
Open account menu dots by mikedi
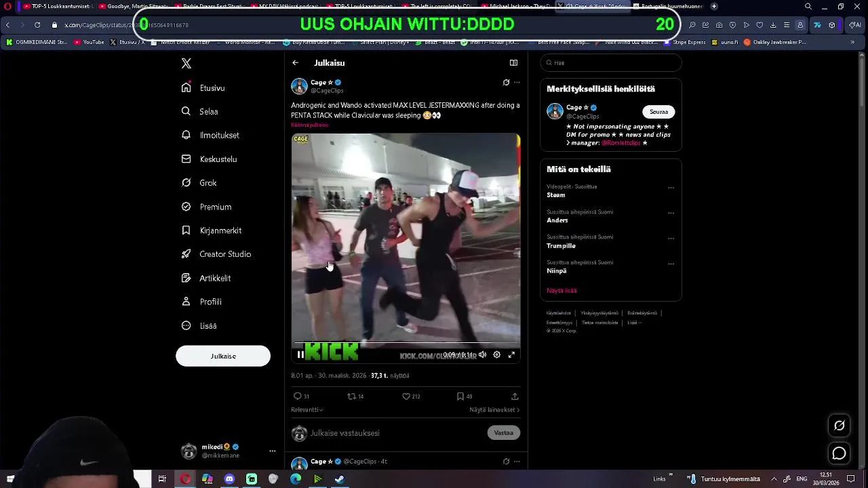[x=272, y=451]
